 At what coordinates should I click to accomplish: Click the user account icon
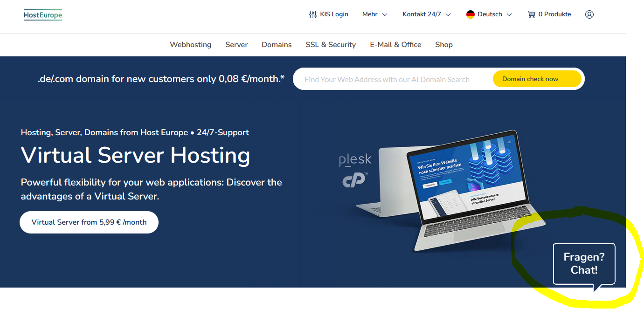[589, 14]
